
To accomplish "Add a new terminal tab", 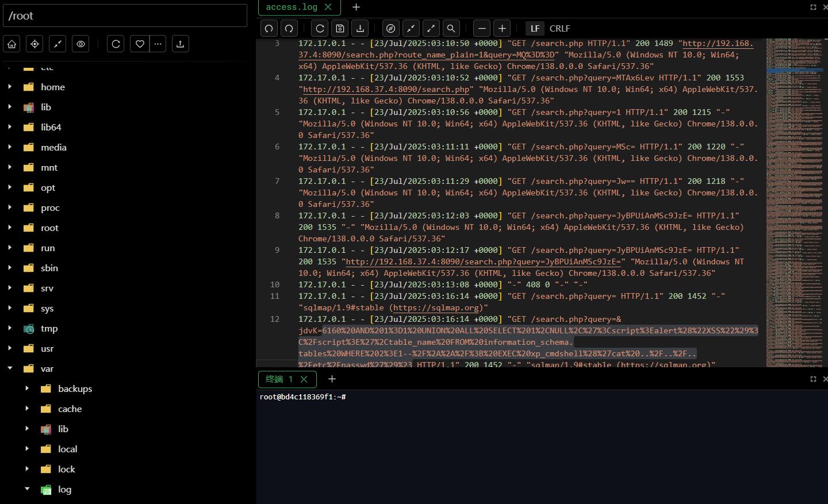I will (x=332, y=379).
